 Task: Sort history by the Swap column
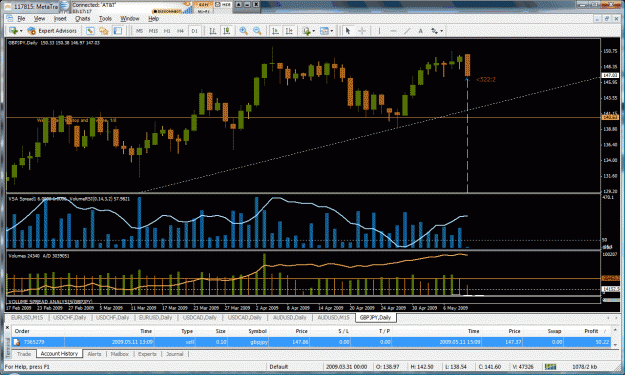[554, 331]
